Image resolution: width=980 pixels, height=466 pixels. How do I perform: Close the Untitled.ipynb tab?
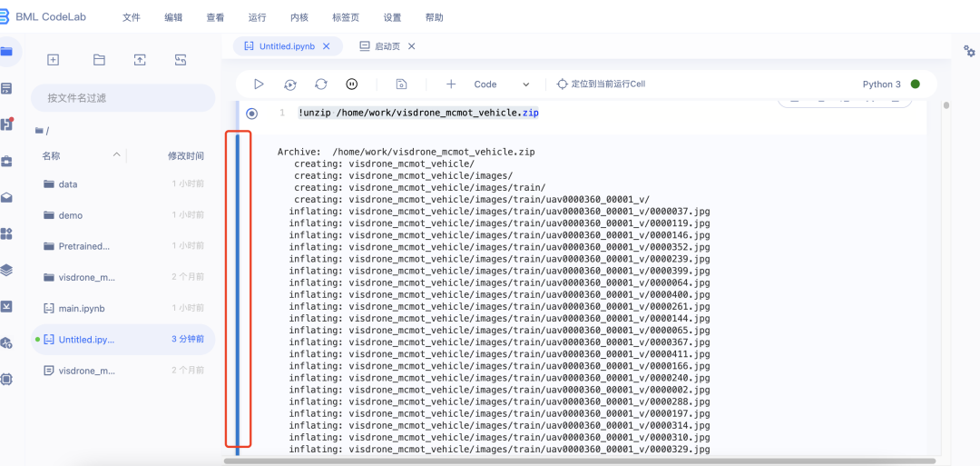coord(327,46)
